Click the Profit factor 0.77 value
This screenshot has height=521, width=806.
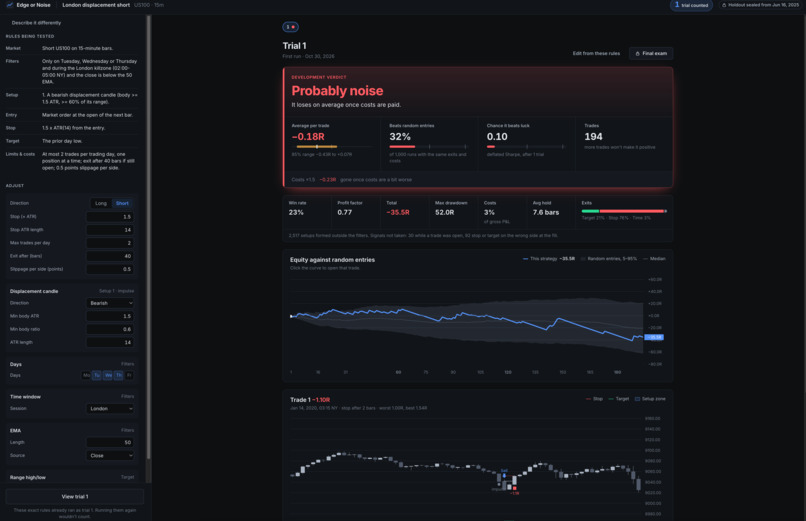coord(344,213)
